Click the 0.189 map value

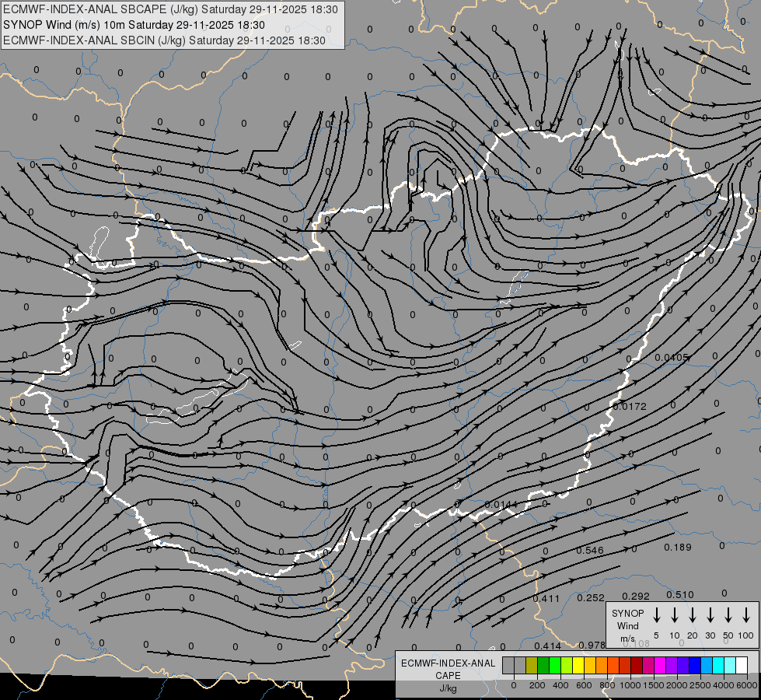[x=678, y=548]
